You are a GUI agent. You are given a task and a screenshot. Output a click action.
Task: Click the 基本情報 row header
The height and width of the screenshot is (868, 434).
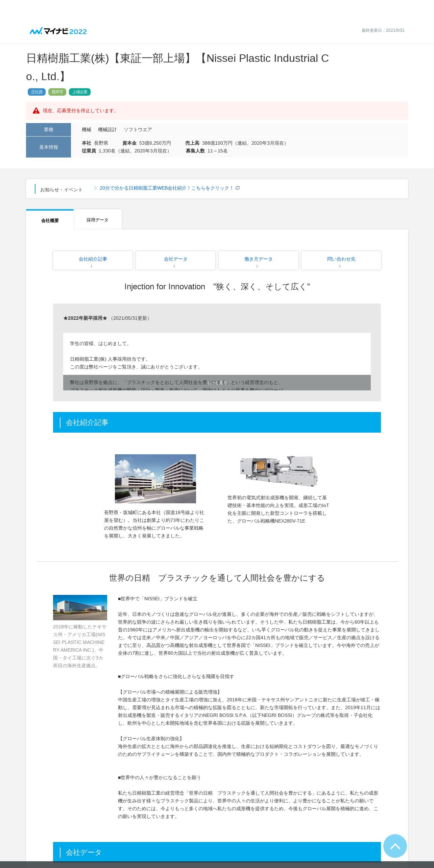pos(48,147)
